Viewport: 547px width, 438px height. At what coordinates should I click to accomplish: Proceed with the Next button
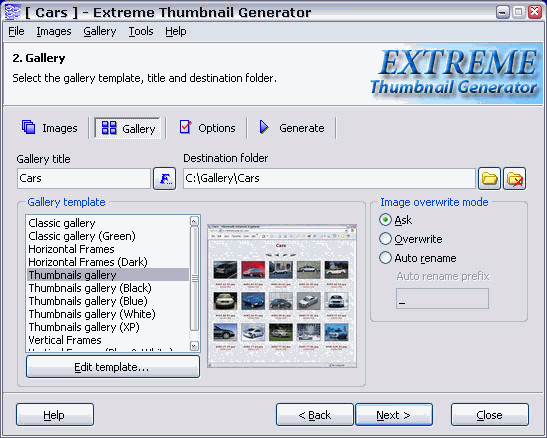394,415
